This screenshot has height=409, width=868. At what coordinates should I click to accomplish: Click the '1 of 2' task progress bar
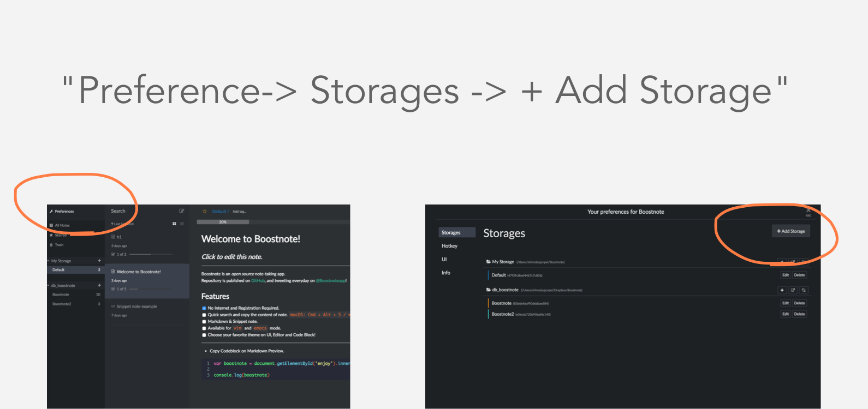[151, 254]
